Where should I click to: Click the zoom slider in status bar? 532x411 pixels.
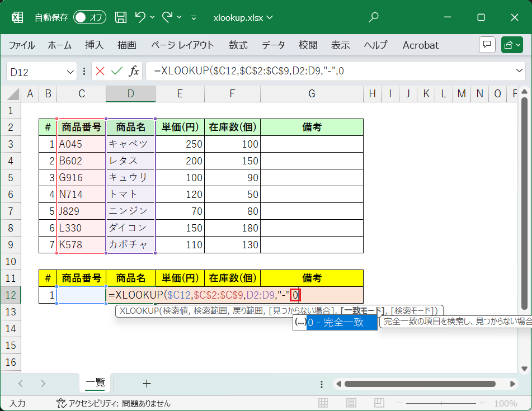point(442,403)
